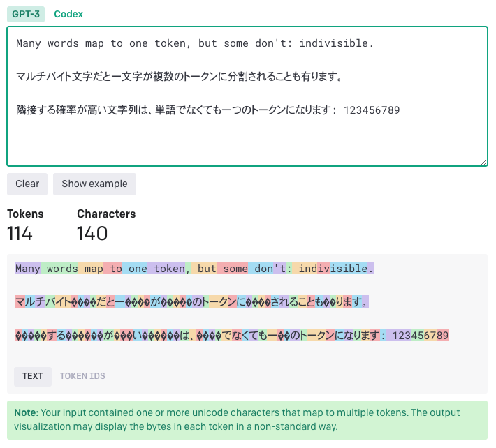The width and height of the screenshot is (496, 448).
Task: Click the green "words" token in output
Action: click(x=62, y=269)
